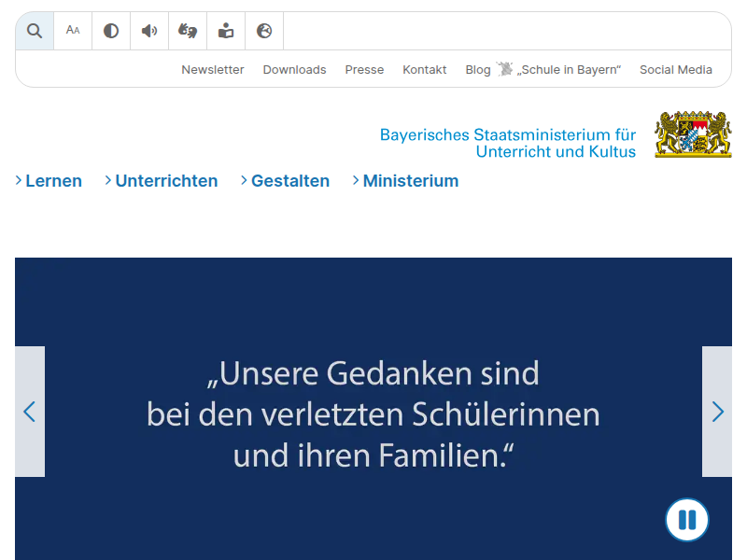Open Social Media link

pos(675,69)
